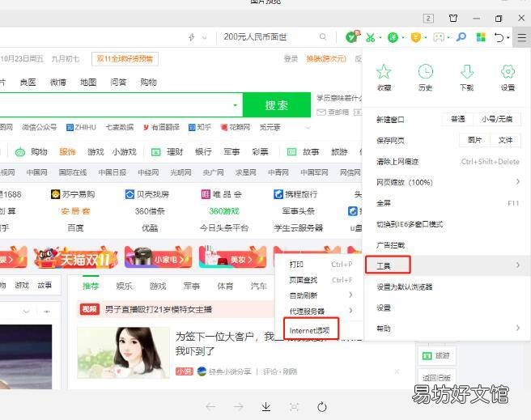Click the hamburger main menu icon
The height and width of the screenshot is (420, 531).
pyautogui.click(x=522, y=37)
